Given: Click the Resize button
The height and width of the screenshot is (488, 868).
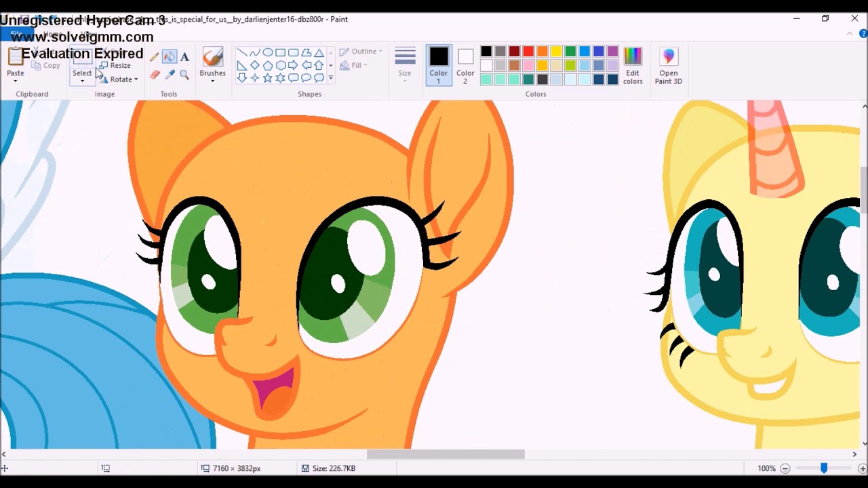Looking at the screenshot, I should pyautogui.click(x=115, y=66).
